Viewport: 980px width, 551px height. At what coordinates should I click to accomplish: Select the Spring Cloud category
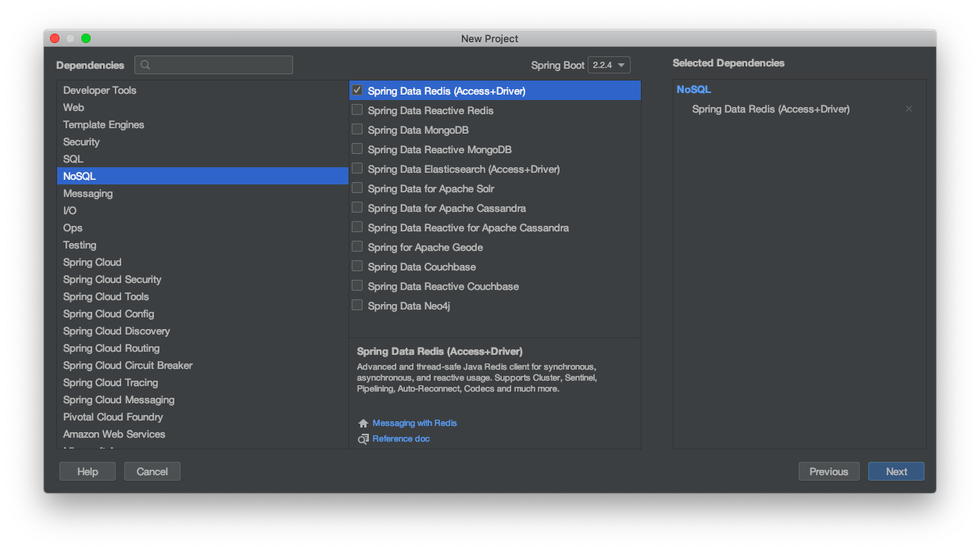(x=202, y=263)
